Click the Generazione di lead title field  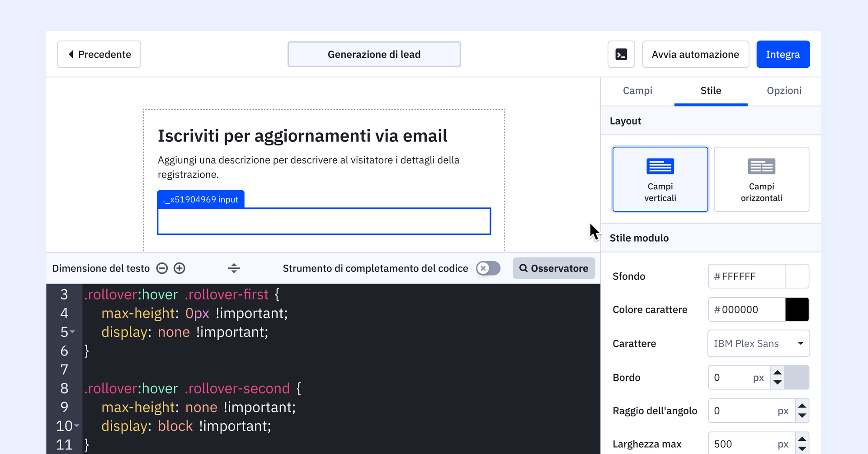pos(374,54)
